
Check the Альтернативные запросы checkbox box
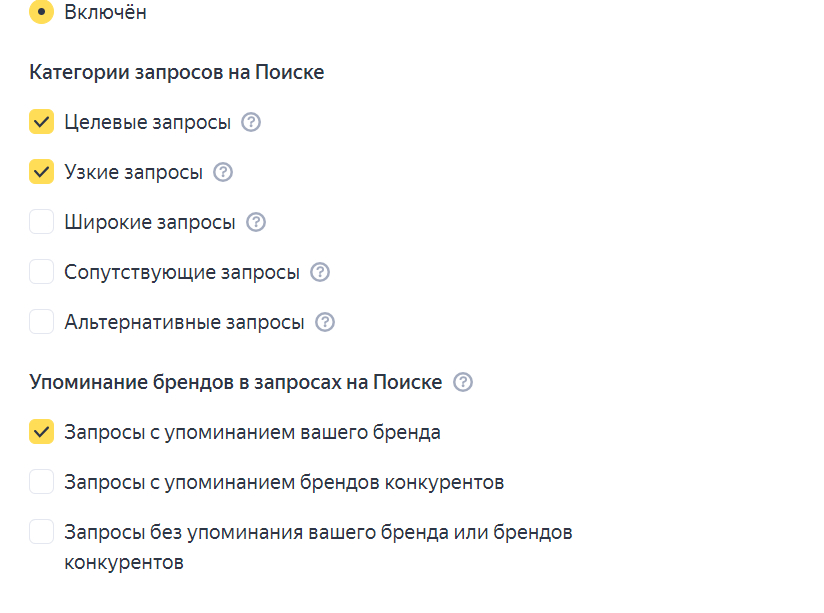41,322
